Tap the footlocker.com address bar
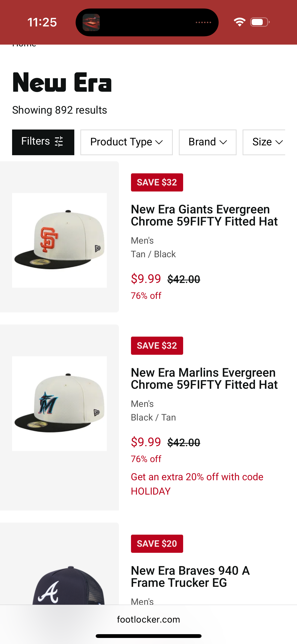The image size is (297, 644). click(148, 619)
